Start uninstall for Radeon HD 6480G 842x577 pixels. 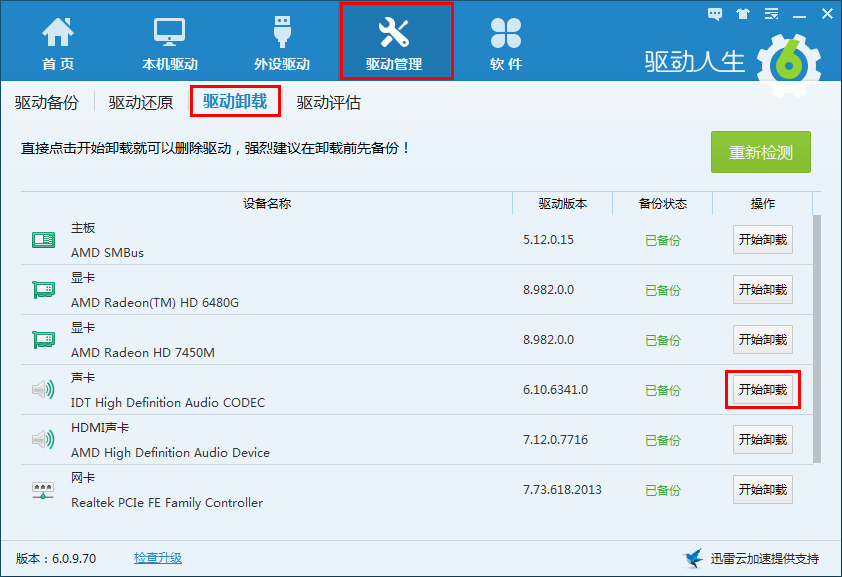763,289
